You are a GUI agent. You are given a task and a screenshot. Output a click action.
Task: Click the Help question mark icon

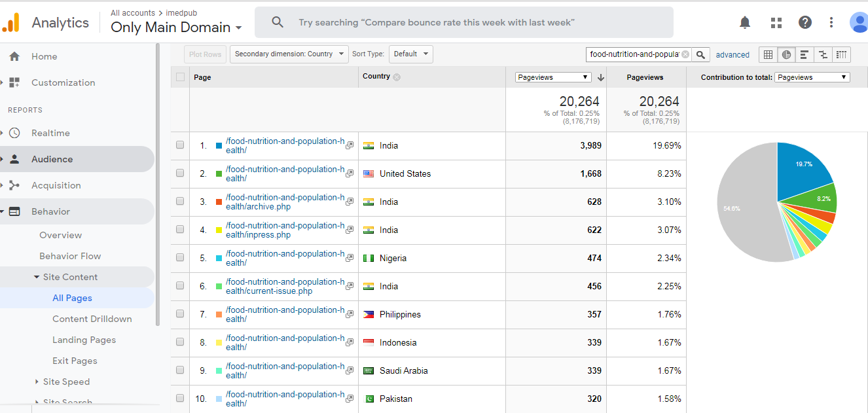click(805, 23)
